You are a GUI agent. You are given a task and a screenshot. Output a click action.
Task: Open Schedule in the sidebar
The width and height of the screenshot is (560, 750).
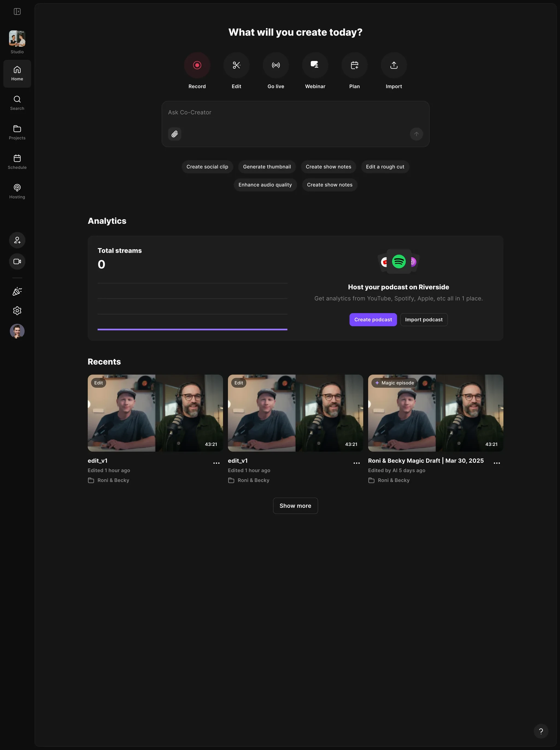pyautogui.click(x=17, y=162)
